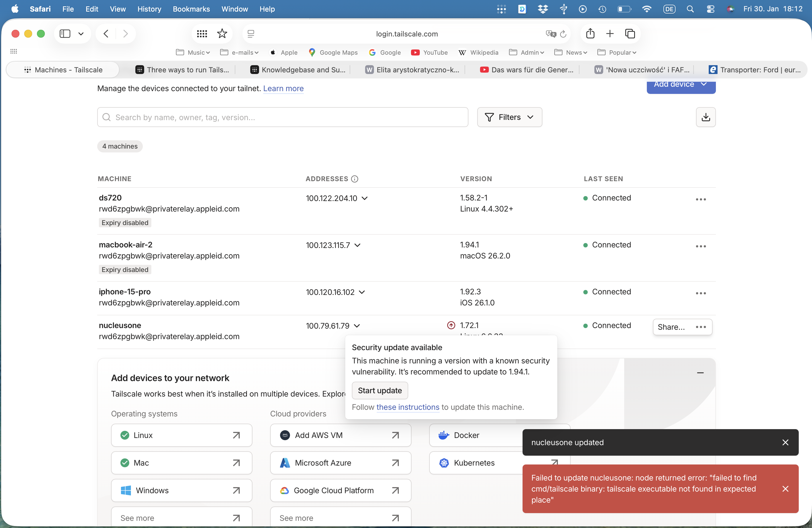Click the security update warning icon beside 1.72.1
The width and height of the screenshot is (812, 528).
pos(451,325)
